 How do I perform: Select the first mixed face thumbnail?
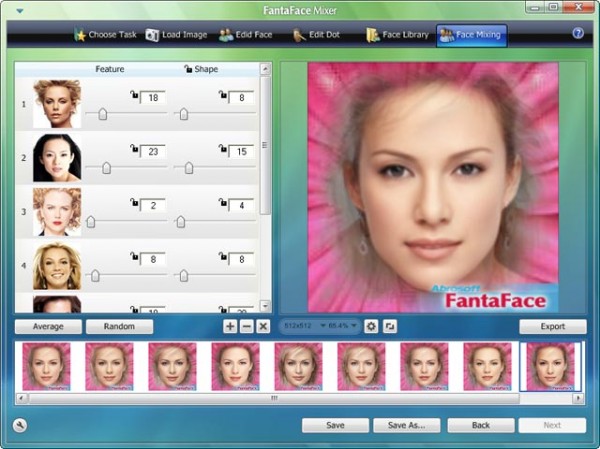(46, 366)
